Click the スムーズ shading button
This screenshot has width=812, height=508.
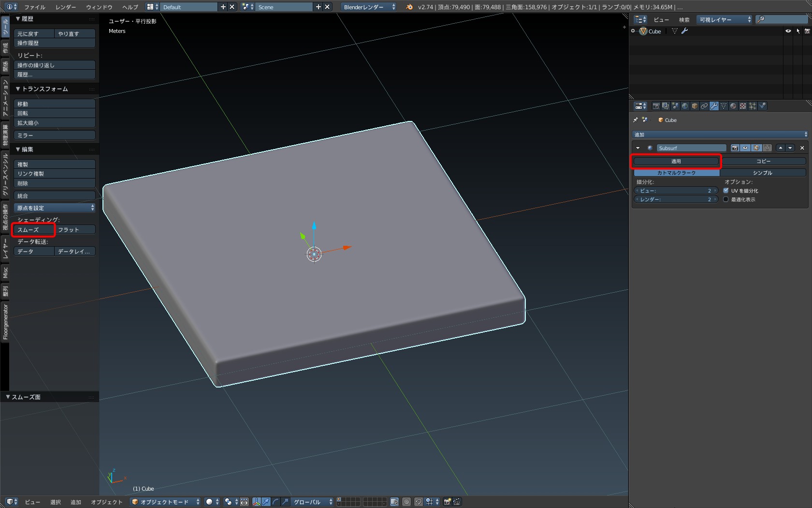[33, 230]
